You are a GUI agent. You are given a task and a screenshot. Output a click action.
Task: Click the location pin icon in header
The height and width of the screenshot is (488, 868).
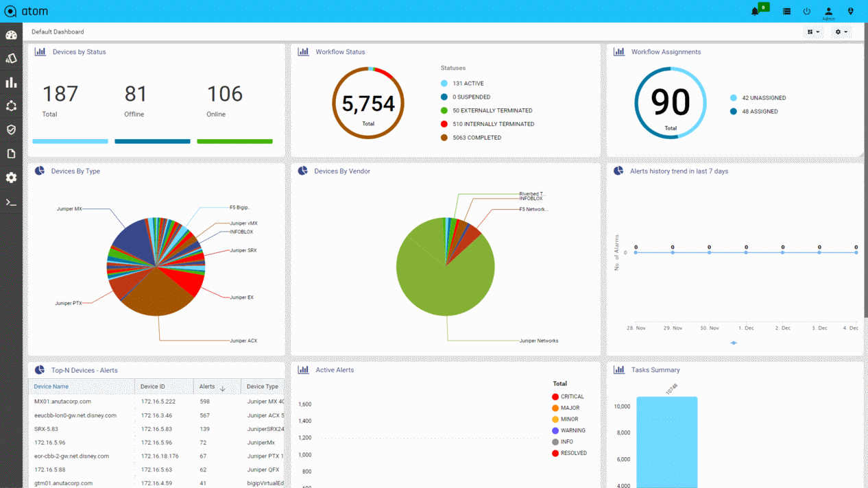tap(850, 11)
